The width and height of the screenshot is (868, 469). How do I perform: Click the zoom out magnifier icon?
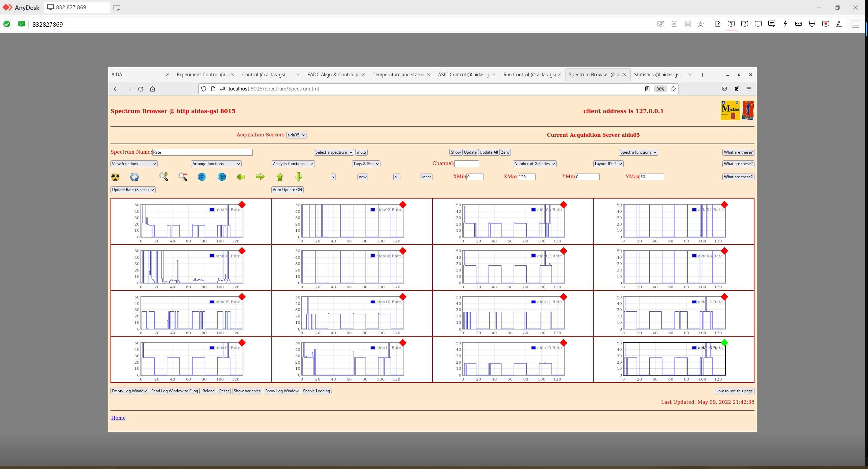click(183, 177)
